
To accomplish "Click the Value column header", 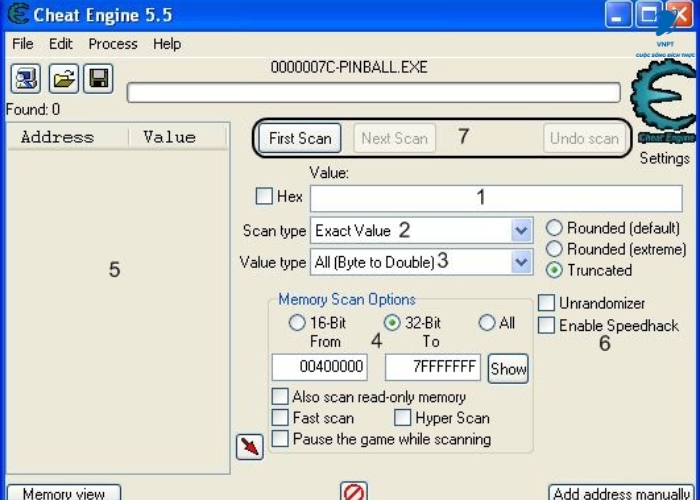I will [x=178, y=137].
